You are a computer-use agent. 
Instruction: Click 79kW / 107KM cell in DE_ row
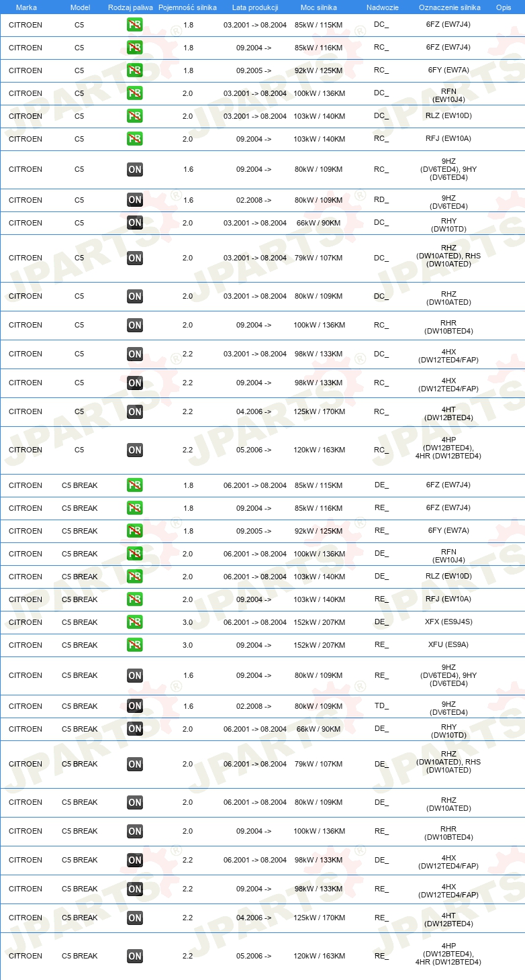[x=320, y=764]
